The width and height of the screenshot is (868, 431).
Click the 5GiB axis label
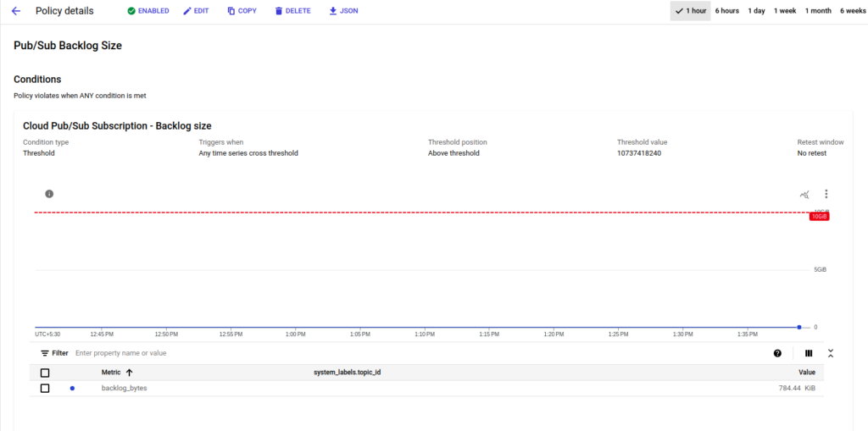820,270
